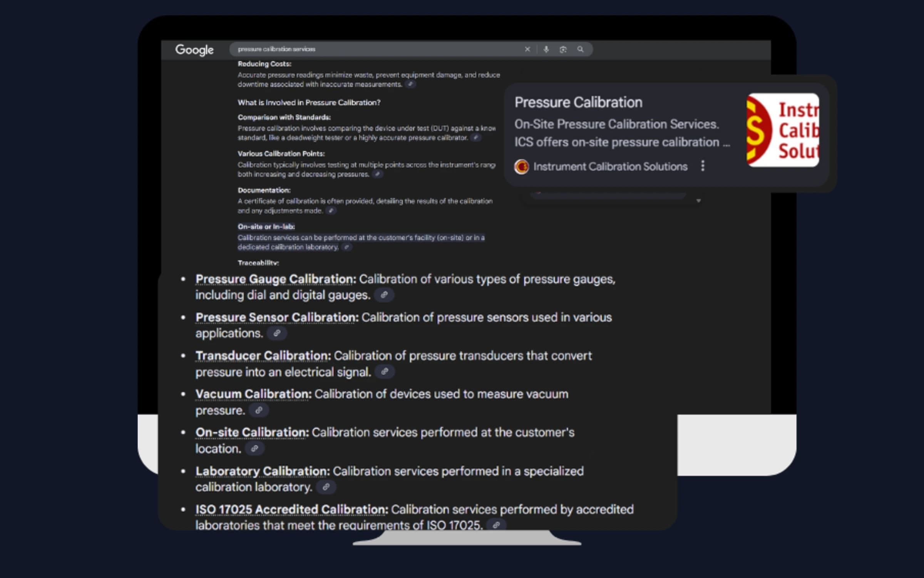Click the Instrument Calibration Solutions favicon
Screen dimensions: 924x578
coord(522,166)
